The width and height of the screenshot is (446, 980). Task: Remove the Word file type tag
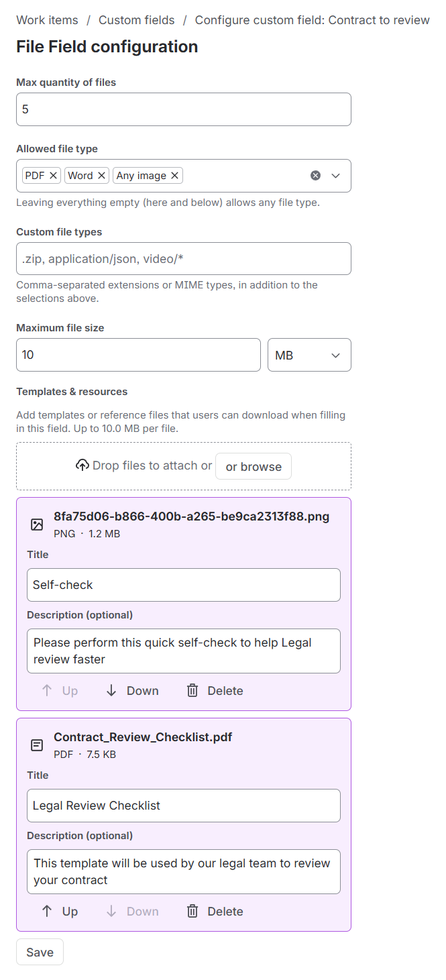102,176
